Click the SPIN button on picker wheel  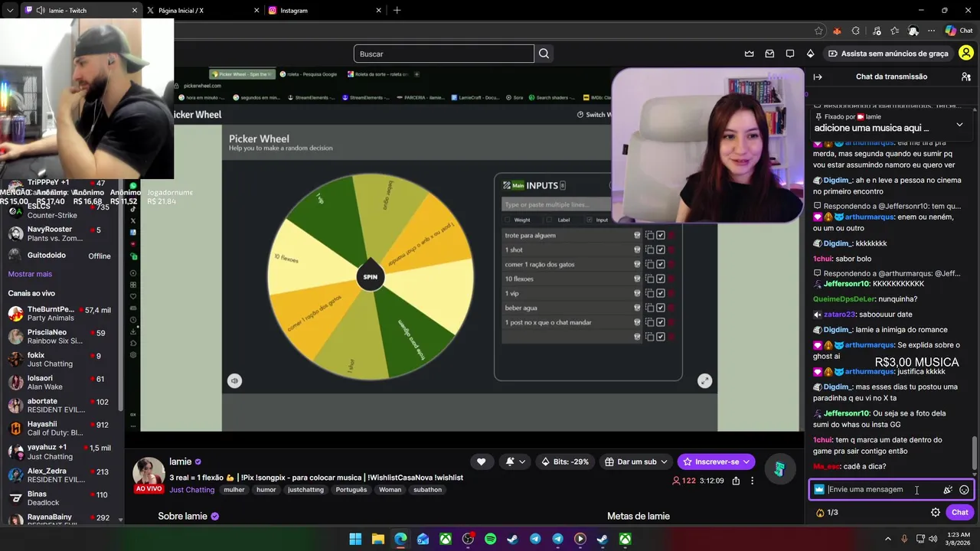click(370, 276)
